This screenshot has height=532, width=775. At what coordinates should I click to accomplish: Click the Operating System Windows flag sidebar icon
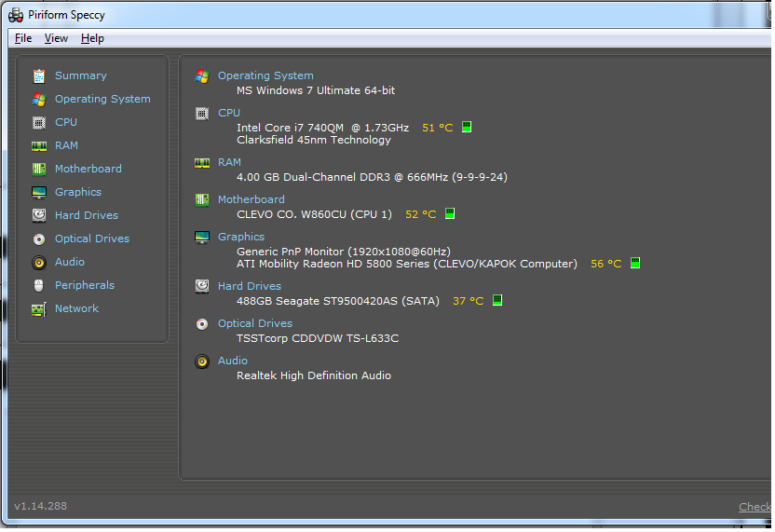(39, 100)
